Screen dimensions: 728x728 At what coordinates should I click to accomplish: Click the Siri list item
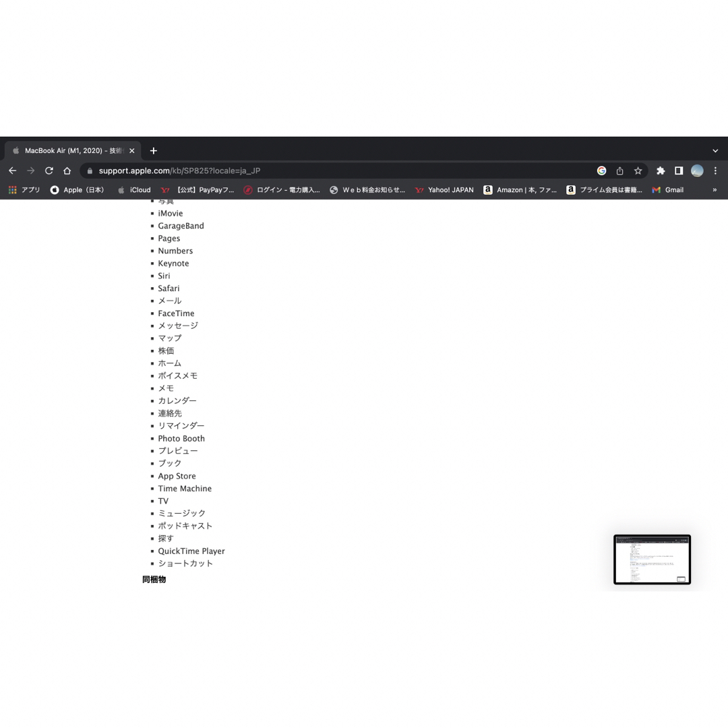click(164, 276)
